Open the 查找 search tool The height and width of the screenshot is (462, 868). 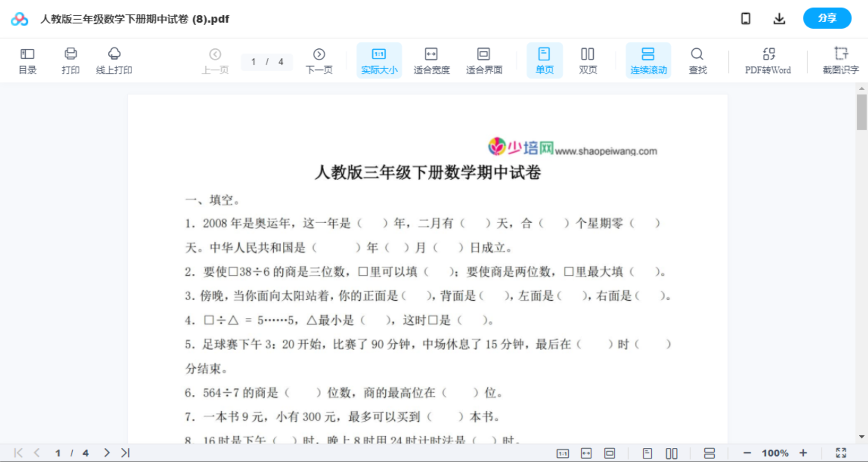coord(697,60)
